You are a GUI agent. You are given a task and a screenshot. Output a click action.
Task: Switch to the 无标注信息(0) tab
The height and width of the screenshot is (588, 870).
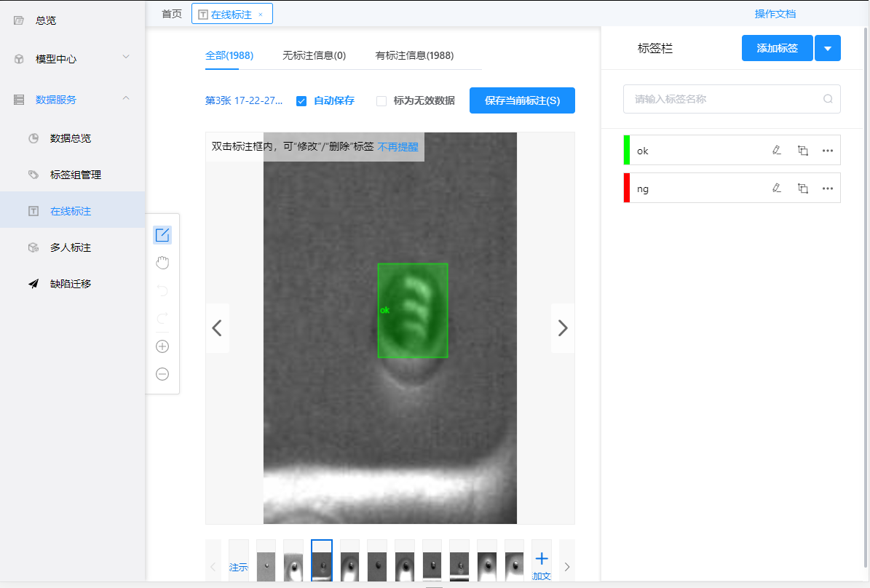pos(314,55)
